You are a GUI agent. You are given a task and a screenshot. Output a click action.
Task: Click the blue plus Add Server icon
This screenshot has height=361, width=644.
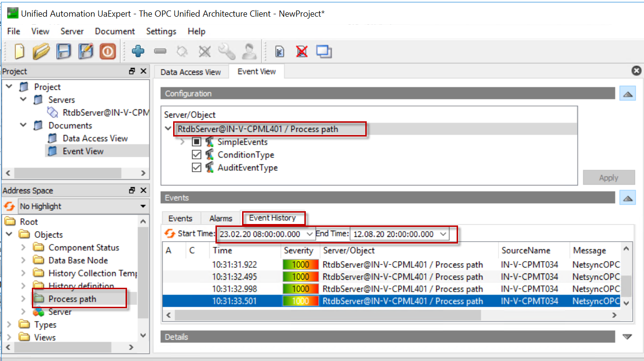point(138,51)
